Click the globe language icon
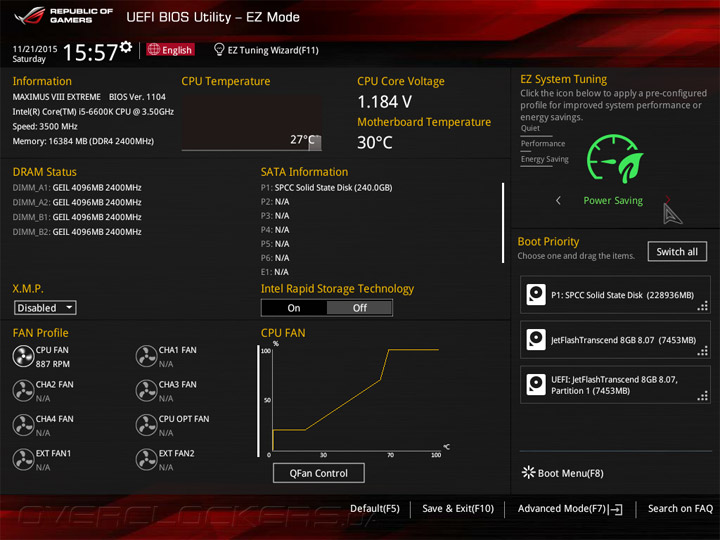This screenshot has width=720, height=540. [154, 49]
